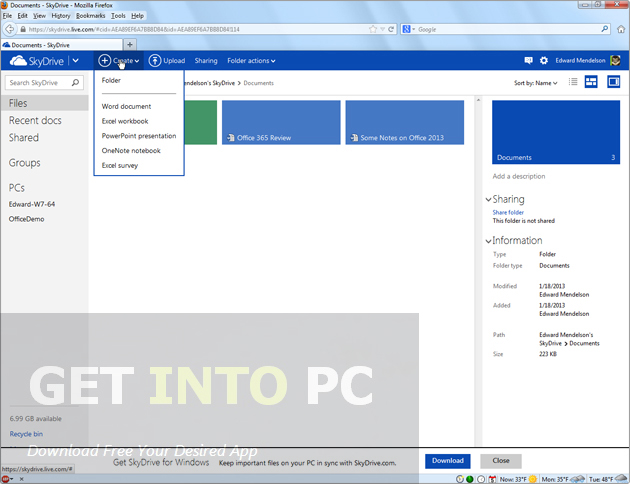Open PCs section in sidebar
The image size is (630, 484).
point(16,188)
